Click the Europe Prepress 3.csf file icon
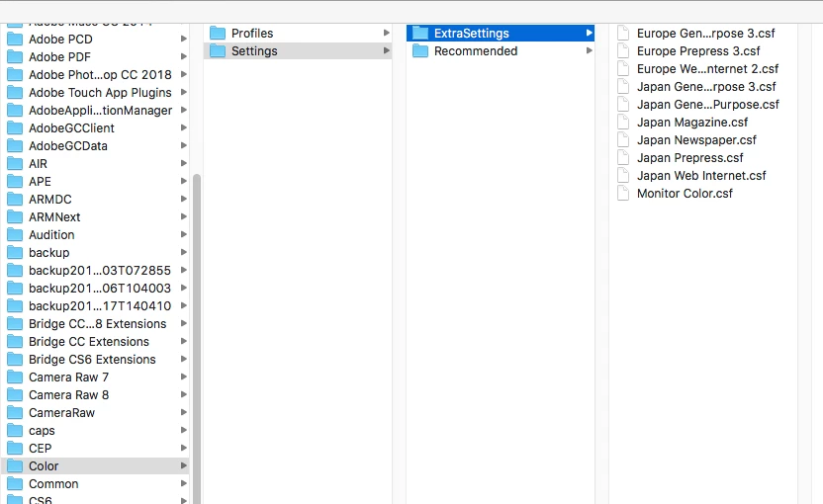This screenshot has width=823, height=504. click(x=623, y=51)
